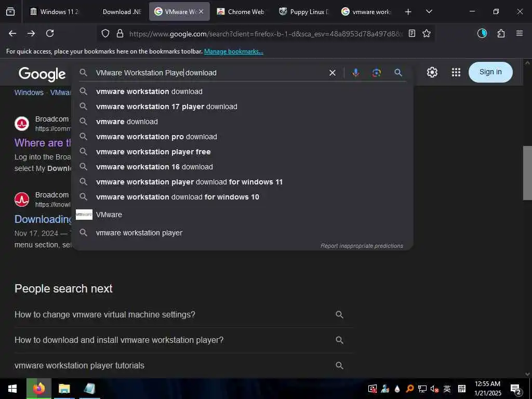Viewport: 532px width, 399px height.
Task: Clear the Google search box text
Action: click(x=332, y=73)
